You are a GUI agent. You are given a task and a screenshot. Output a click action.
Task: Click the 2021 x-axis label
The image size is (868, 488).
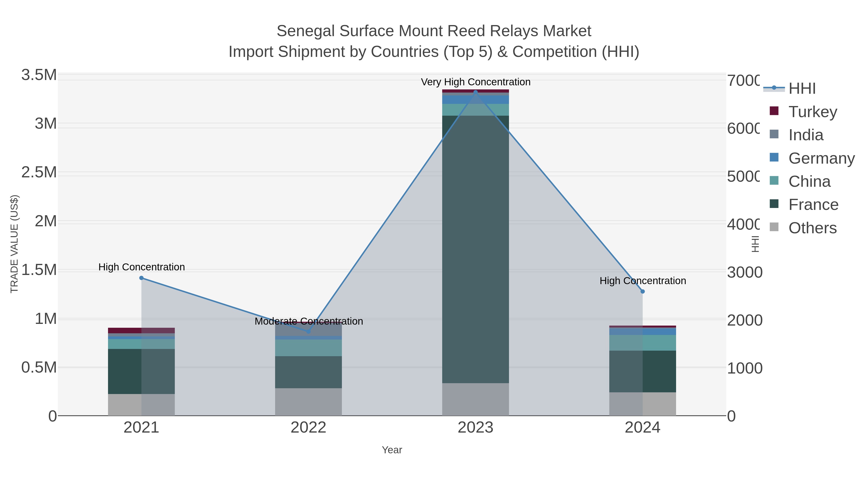[142, 428]
